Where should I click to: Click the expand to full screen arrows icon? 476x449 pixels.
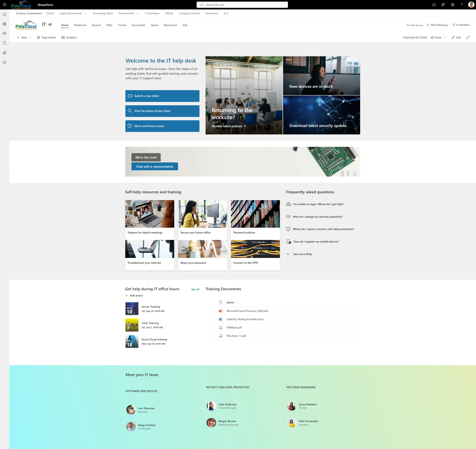coord(468,37)
